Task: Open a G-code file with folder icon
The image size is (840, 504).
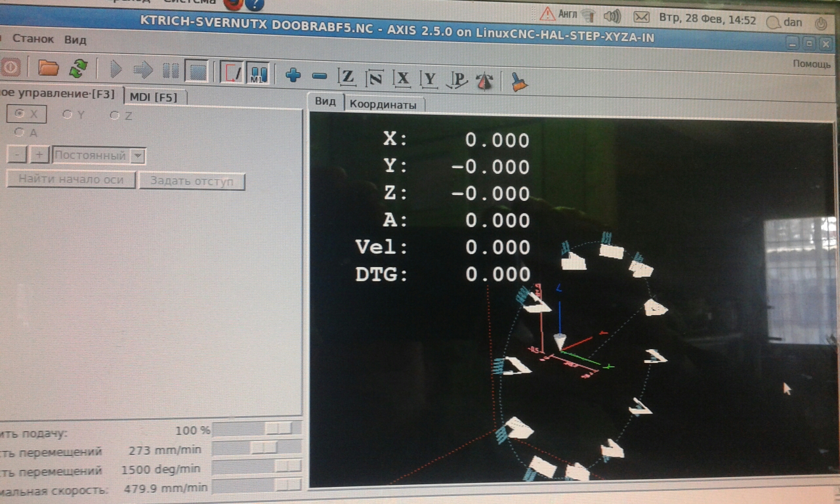Action: pos(48,68)
